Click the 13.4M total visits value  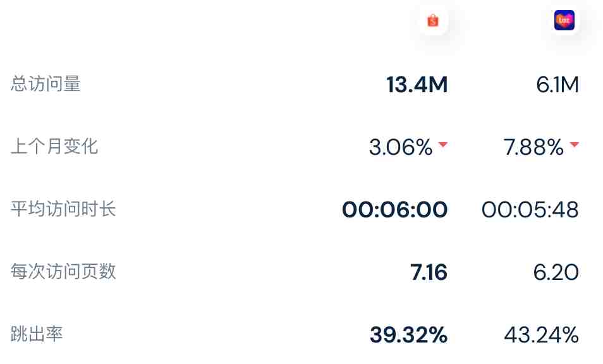coord(417,85)
